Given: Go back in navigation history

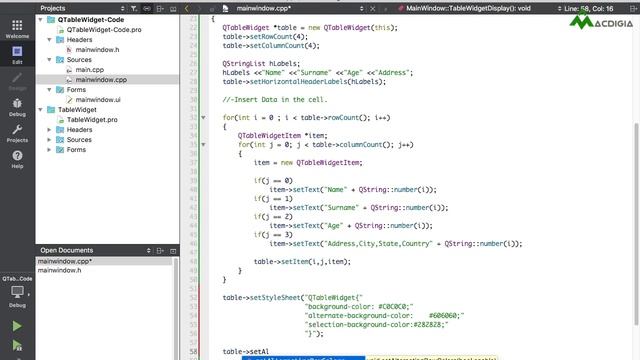Looking at the screenshot, I should 187,8.
